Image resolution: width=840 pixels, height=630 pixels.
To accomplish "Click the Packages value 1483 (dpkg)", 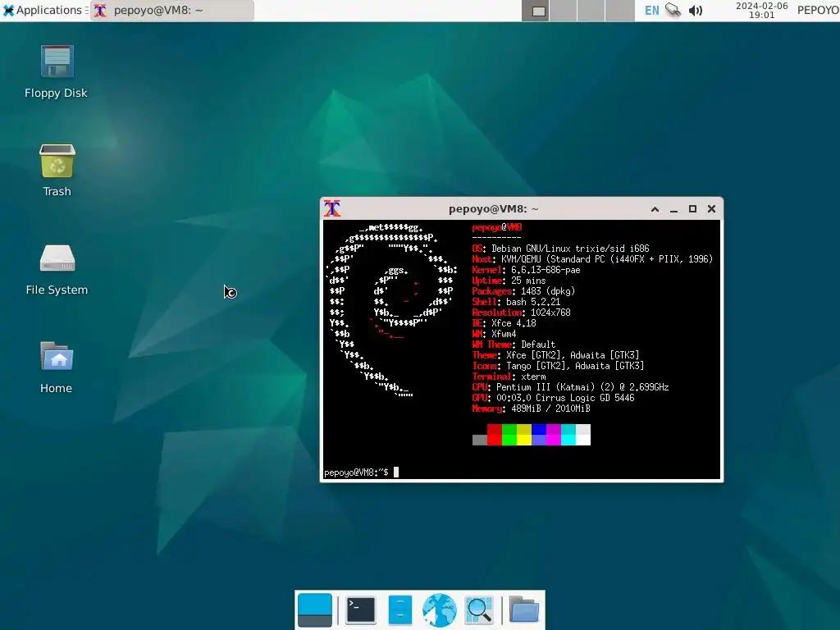I will 547,291.
